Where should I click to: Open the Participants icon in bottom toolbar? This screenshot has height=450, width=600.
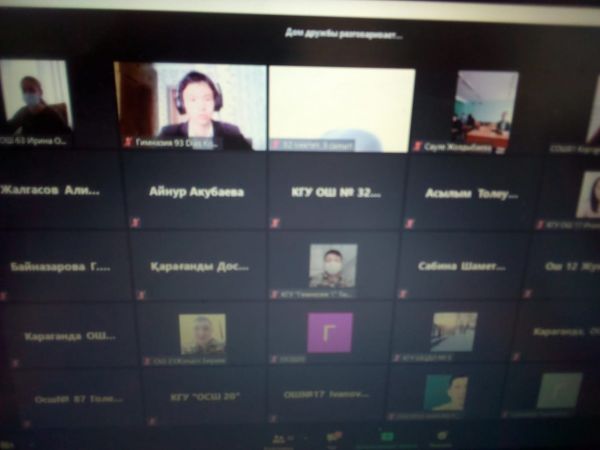click(277, 439)
